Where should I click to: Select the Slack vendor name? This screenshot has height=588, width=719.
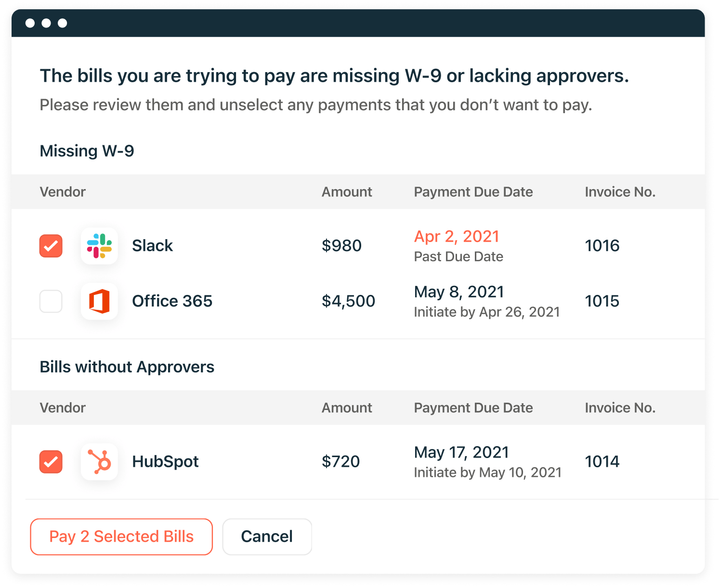click(152, 246)
